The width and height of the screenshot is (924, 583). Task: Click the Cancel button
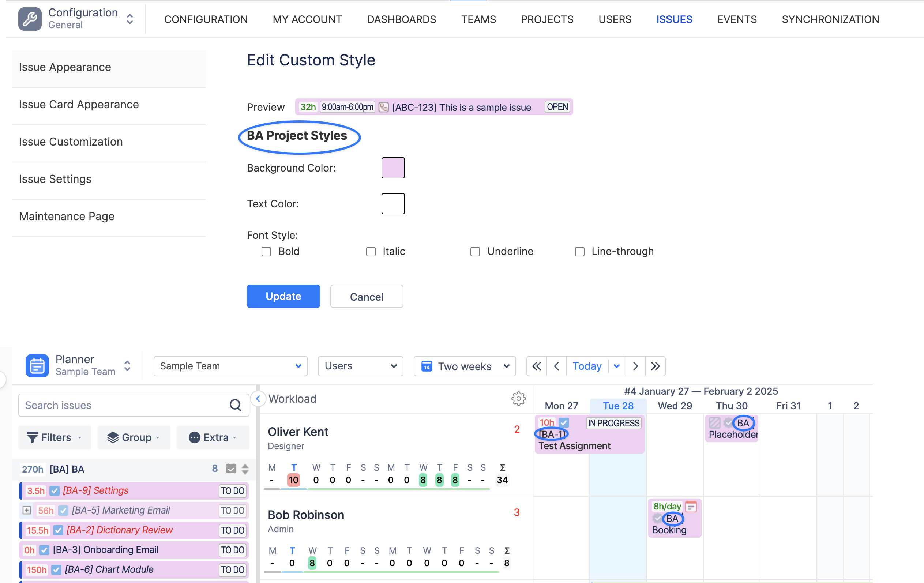click(x=367, y=297)
